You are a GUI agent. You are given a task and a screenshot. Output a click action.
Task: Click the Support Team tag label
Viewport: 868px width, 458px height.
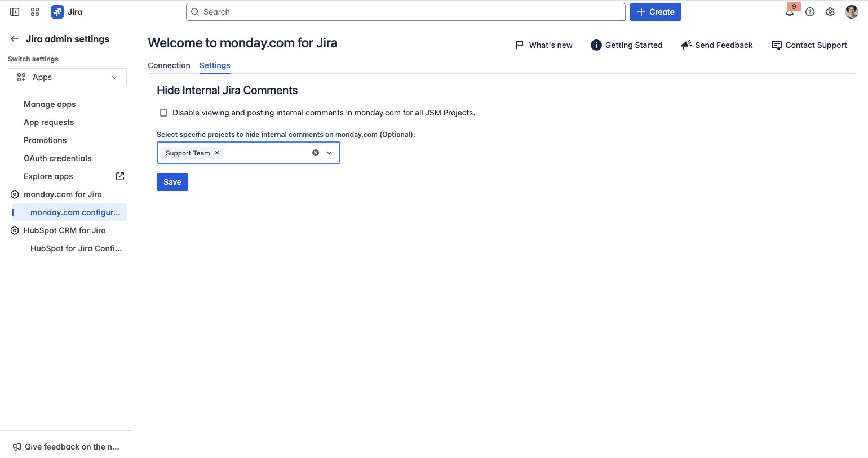pos(188,153)
